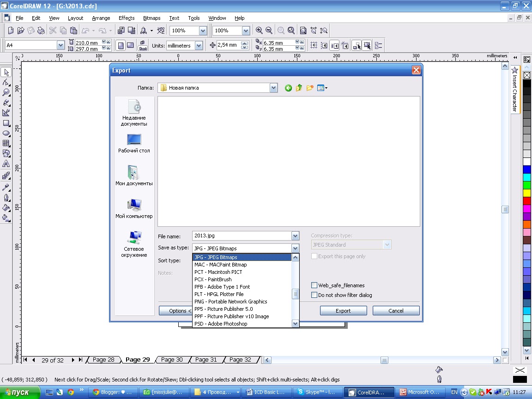This screenshot has height=399, width=532.
Task: Check Do not show filter dialog
Action: pos(314,295)
